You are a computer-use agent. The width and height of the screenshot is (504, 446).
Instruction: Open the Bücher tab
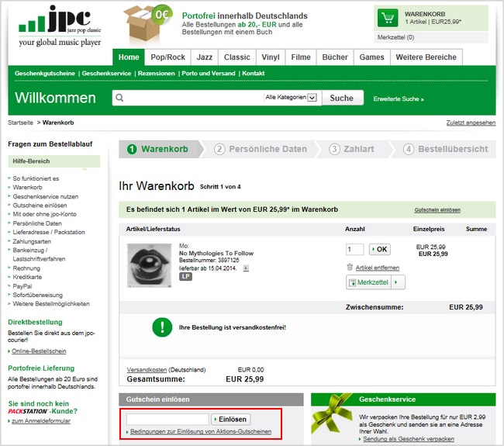pyautogui.click(x=335, y=57)
